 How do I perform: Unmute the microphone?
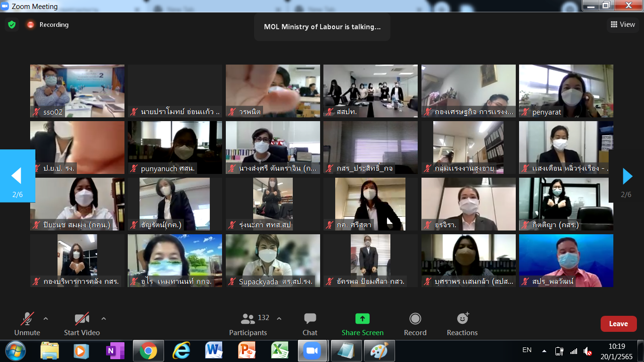pyautogui.click(x=27, y=324)
